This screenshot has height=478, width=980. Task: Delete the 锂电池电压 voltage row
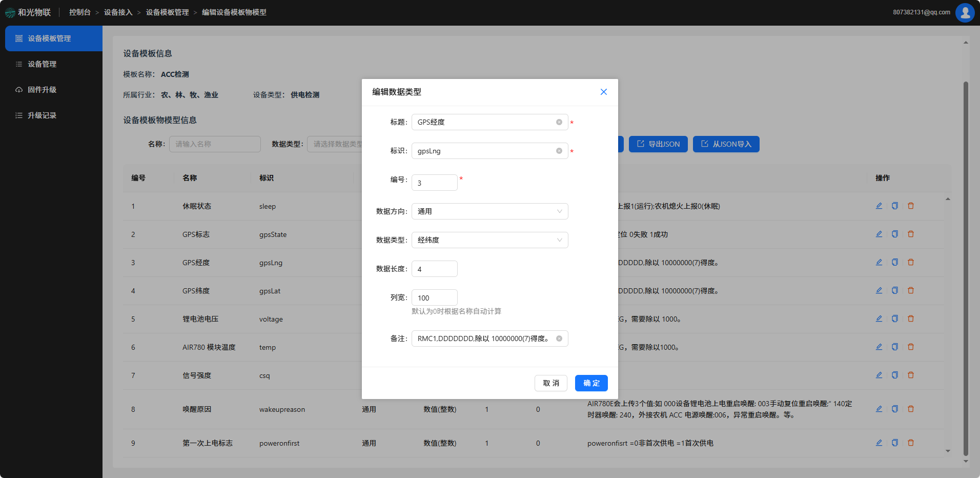click(x=911, y=318)
